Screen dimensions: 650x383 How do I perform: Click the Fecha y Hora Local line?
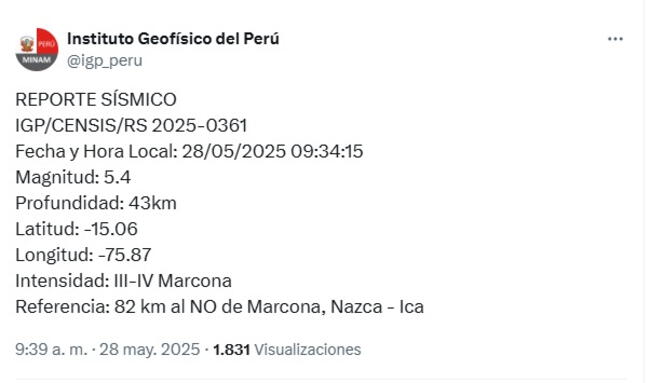coord(189,151)
